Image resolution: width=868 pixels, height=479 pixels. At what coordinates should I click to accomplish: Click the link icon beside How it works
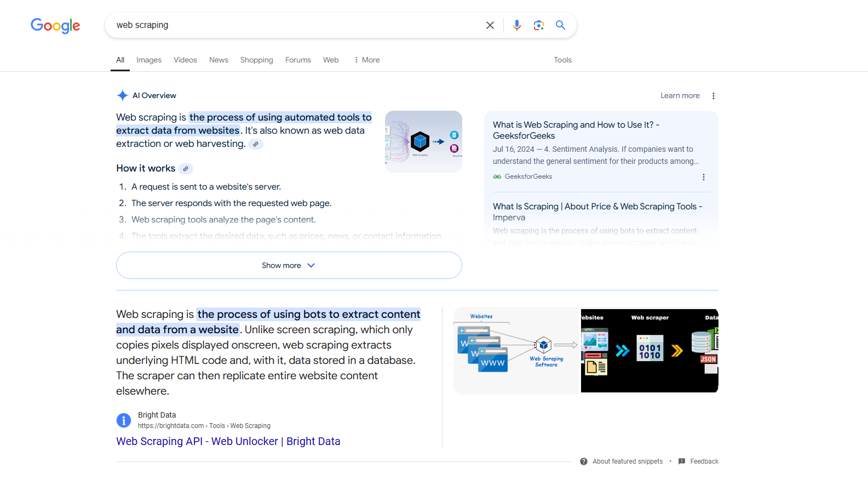tap(186, 169)
